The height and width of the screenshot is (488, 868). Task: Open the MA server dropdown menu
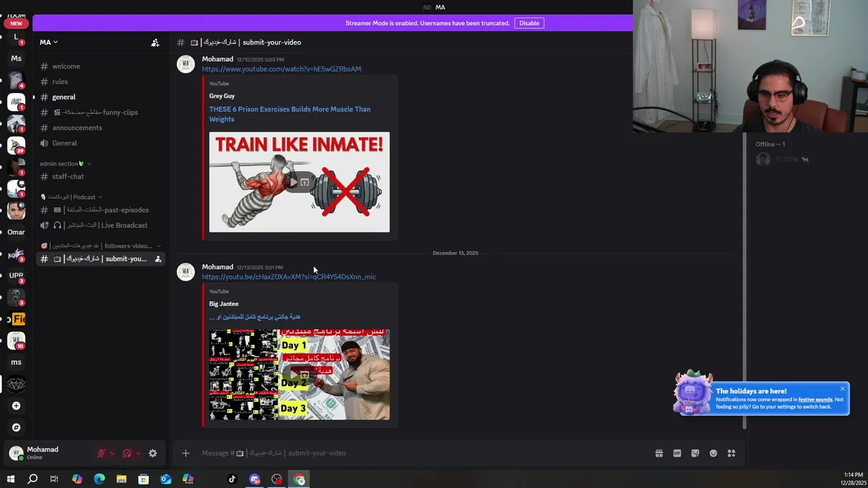[x=49, y=42]
